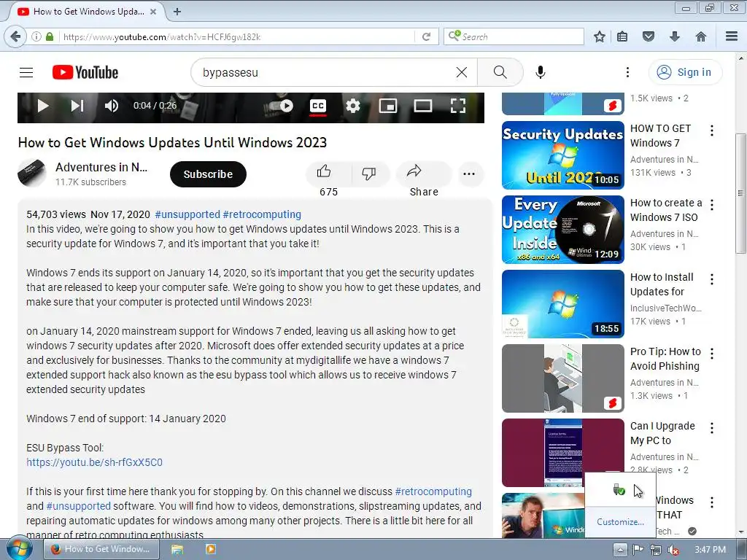Play the video
Viewport: 747px width, 560px height.
(x=43, y=106)
